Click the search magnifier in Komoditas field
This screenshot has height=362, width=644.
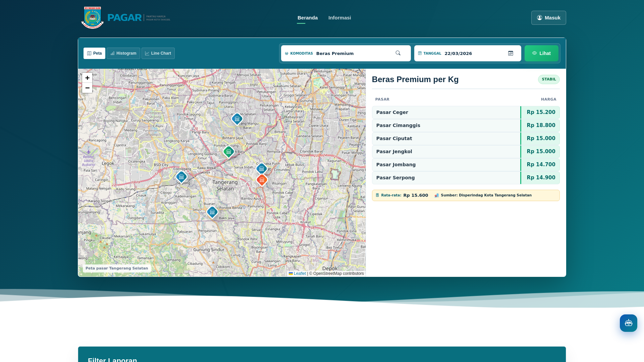(x=398, y=53)
